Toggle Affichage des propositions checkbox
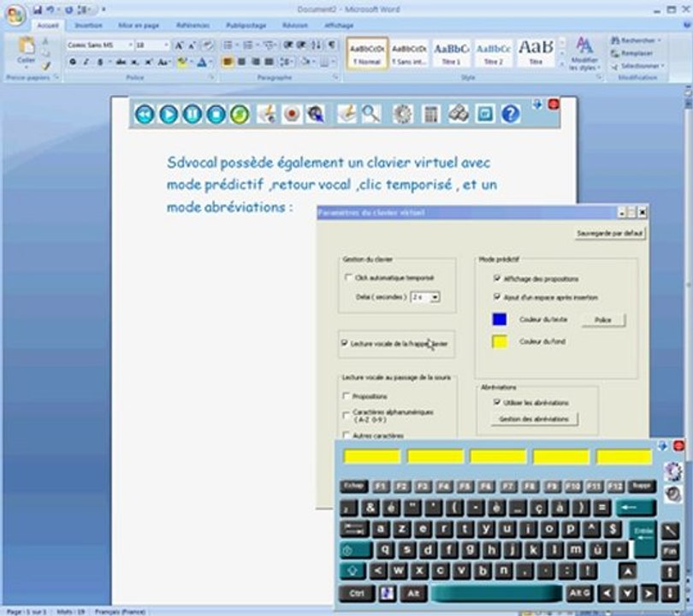The height and width of the screenshot is (616, 693). 497,278
